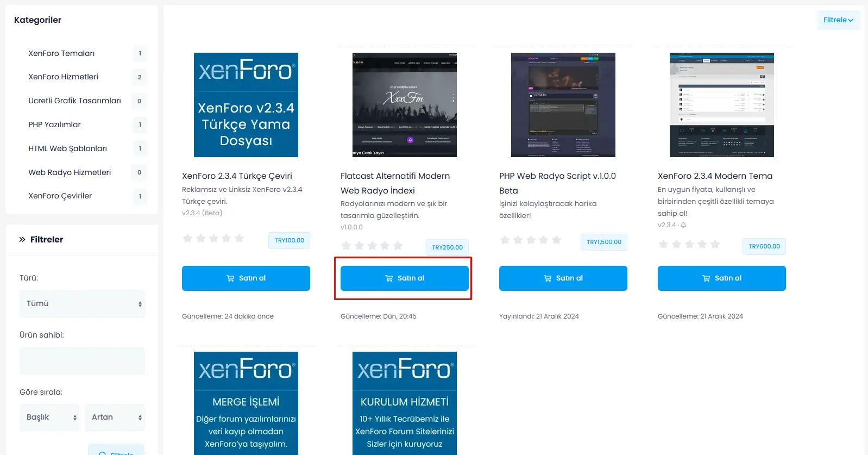This screenshot has height=455, width=868.
Task: Click the v1.0.0.0 version label
Action: coord(351,227)
